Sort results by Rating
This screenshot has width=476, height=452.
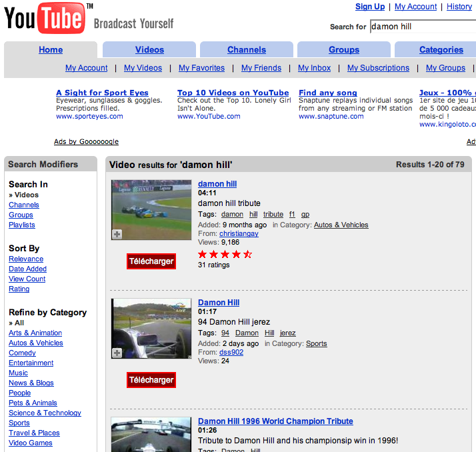[x=19, y=289]
